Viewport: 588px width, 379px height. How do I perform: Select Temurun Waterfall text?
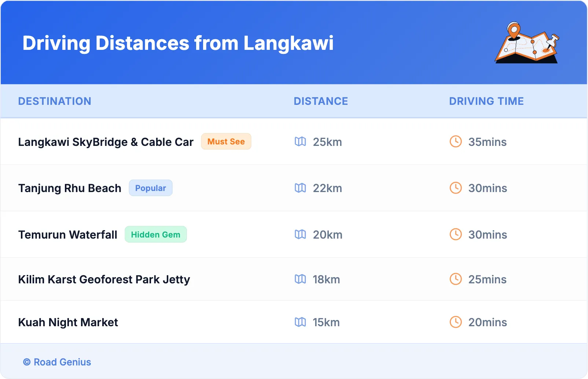(x=68, y=235)
